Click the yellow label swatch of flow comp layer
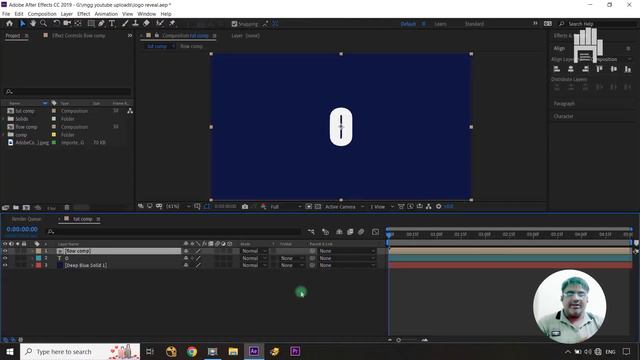 pos(38,251)
